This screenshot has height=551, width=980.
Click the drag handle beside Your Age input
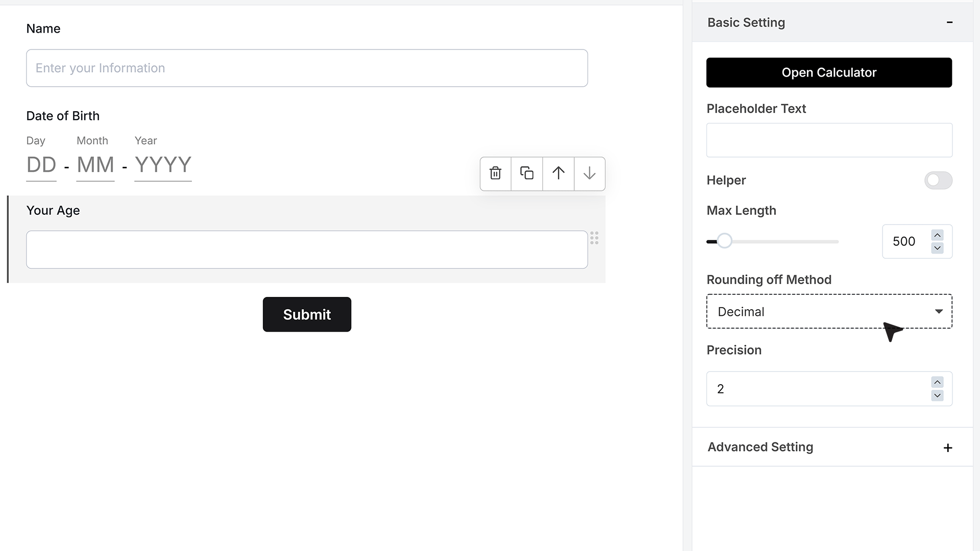[594, 238]
